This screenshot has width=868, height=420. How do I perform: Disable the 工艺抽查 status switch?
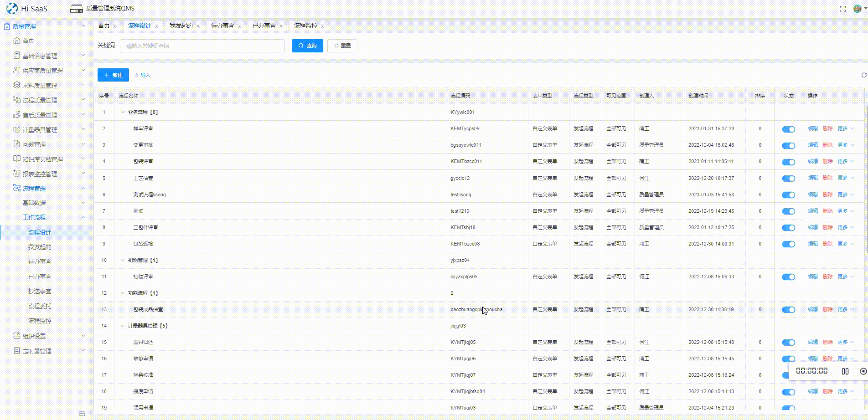point(788,179)
